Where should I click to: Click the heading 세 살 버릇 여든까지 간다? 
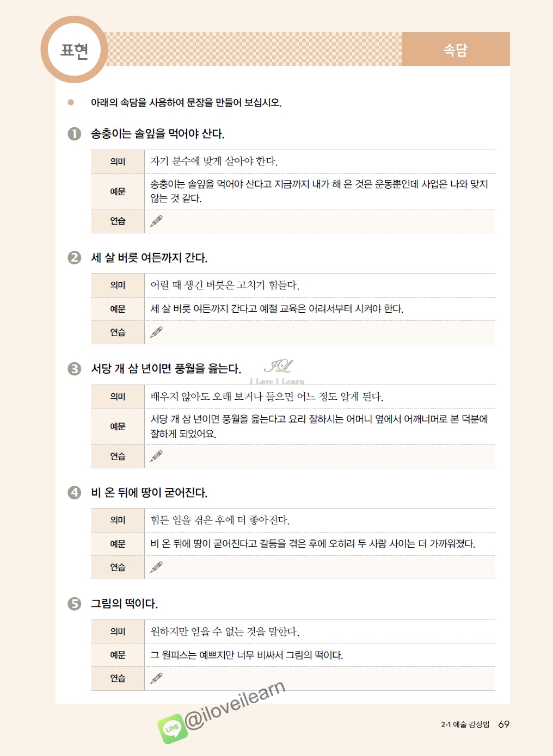click(x=149, y=258)
